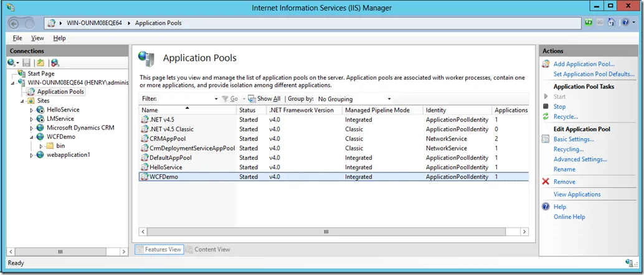644x275 pixels.
Task: Click the horizontal scrollbar under the pool list
Action: pos(324,231)
